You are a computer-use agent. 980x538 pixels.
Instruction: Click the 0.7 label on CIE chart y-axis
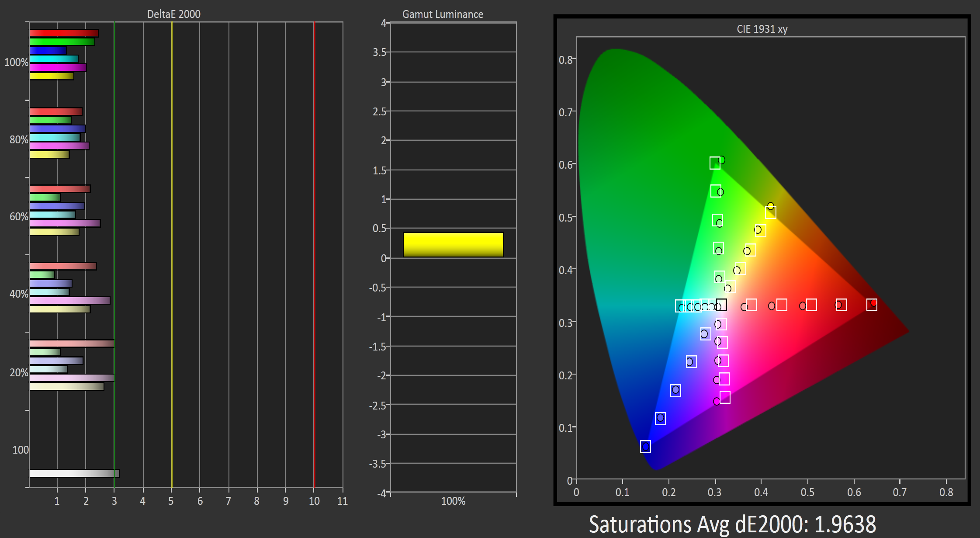(x=566, y=112)
